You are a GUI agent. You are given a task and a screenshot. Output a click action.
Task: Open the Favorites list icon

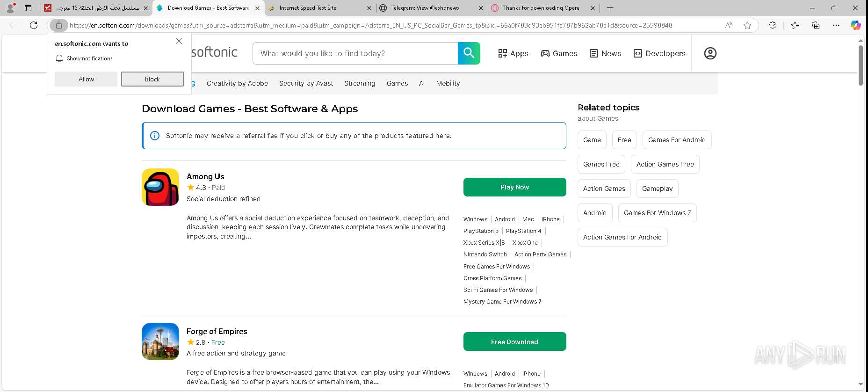[x=795, y=25]
